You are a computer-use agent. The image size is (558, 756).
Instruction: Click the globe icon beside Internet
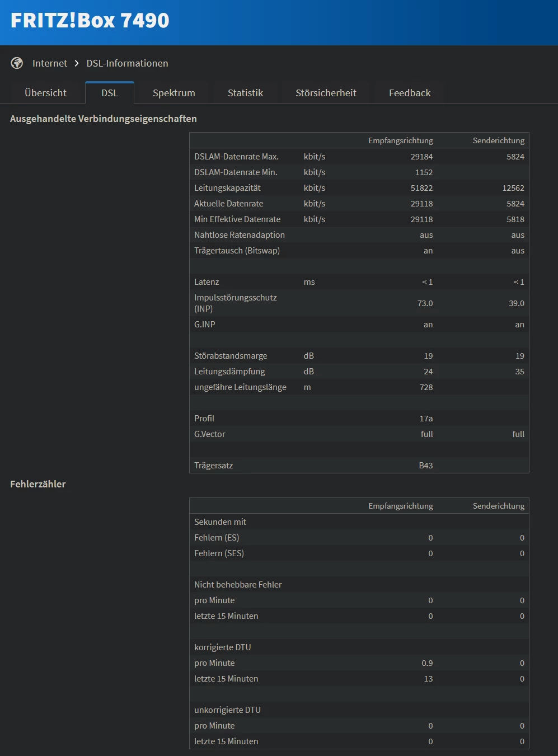pyautogui.click(x=17, y=63)
